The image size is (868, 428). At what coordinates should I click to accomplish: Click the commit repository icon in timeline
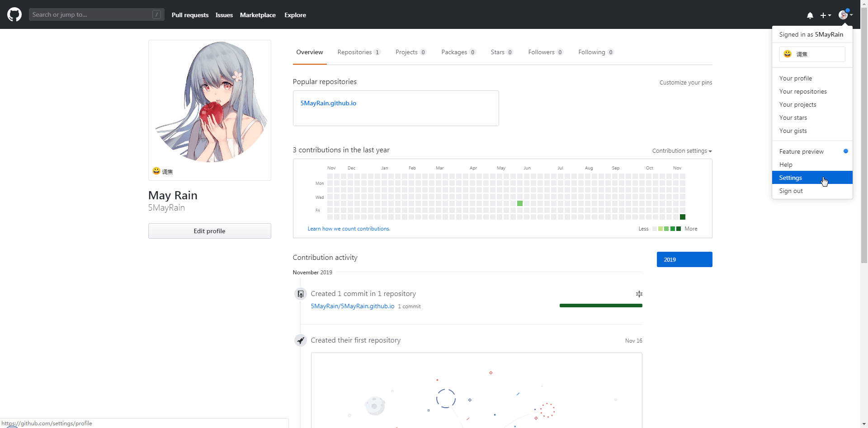(301, 294)
